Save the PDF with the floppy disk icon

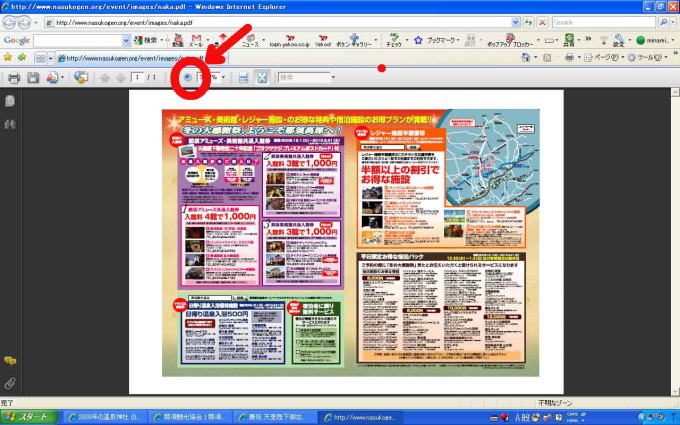coord(33,77)
